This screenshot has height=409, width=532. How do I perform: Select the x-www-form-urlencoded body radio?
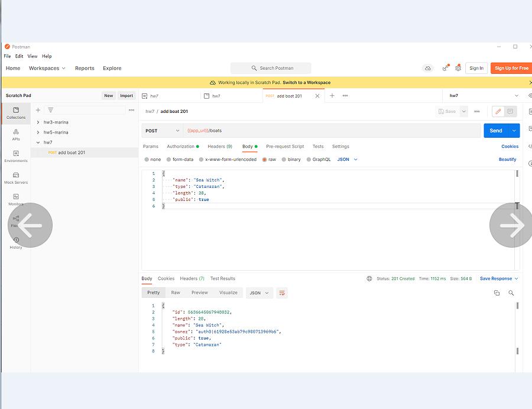coord(201,160)
